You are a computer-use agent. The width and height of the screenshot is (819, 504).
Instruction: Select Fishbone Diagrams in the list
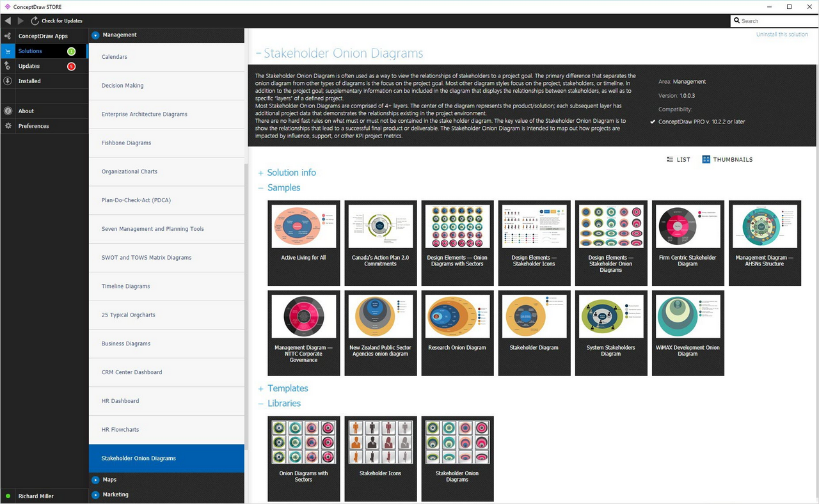(x=166, y=143)
